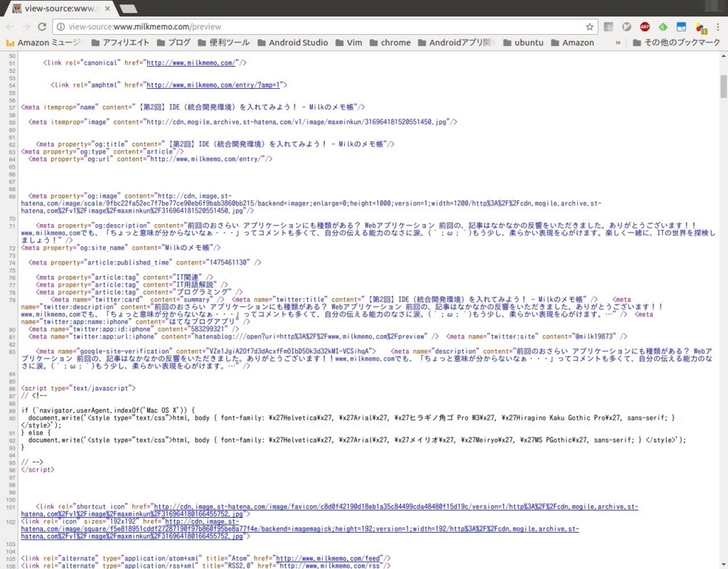
Task: Click the script type="text/javascript" opening tag
Action: coord(78,388)
